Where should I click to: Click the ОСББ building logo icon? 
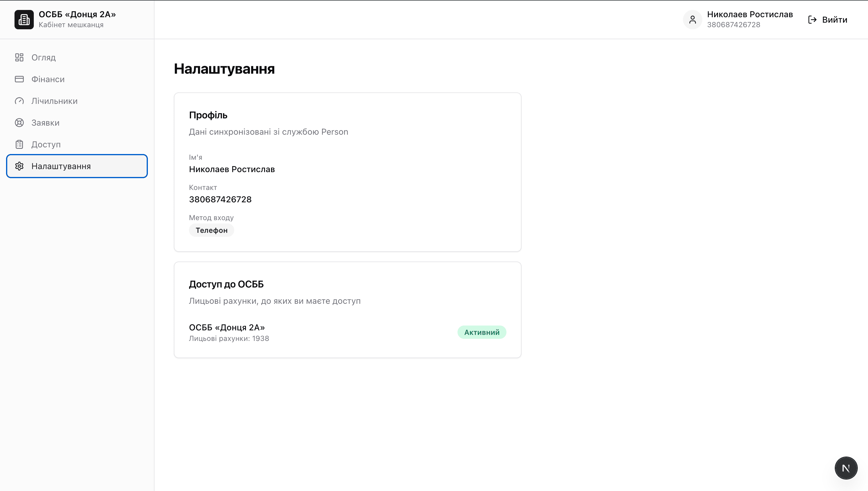point(24,20)
